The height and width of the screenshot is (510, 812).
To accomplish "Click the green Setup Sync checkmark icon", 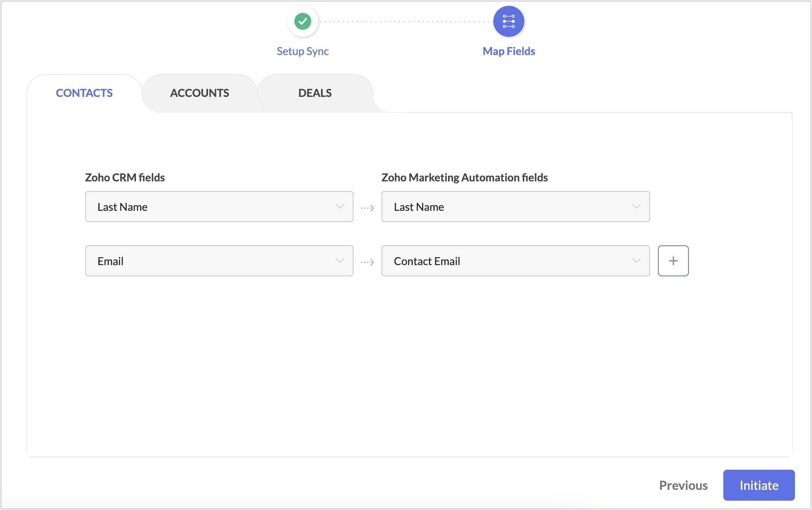I will (x=302, y=21).
